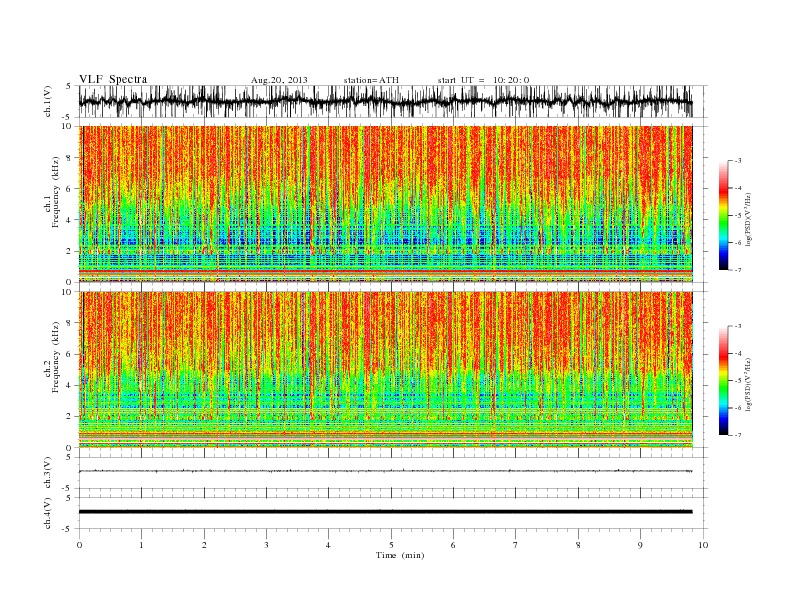This screenshot has height=612, width=792.
Task: Click the ch.1 spectrogram color bar
Action: [723, 215]
